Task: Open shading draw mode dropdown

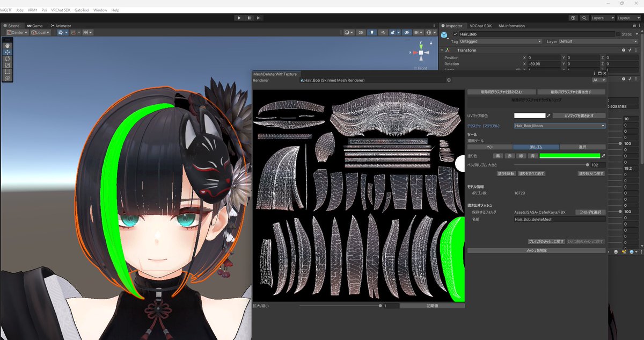Action: coord(349,33)
